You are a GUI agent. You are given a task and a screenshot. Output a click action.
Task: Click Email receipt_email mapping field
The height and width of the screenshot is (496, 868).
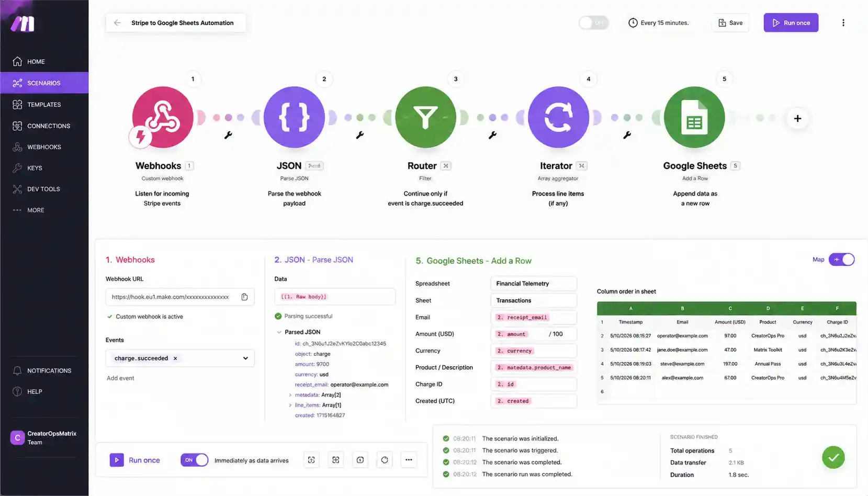point(534,317)
